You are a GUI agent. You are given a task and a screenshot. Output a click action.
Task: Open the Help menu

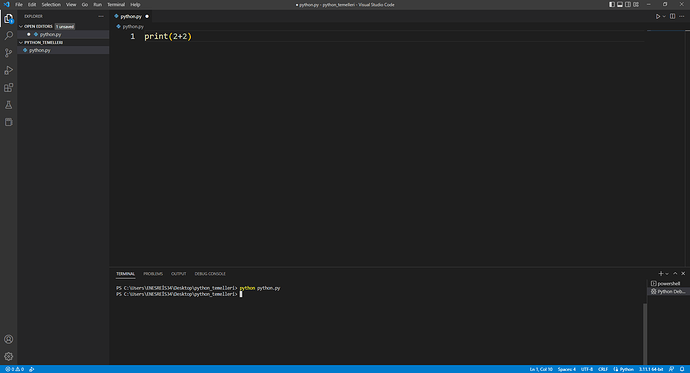135,4
